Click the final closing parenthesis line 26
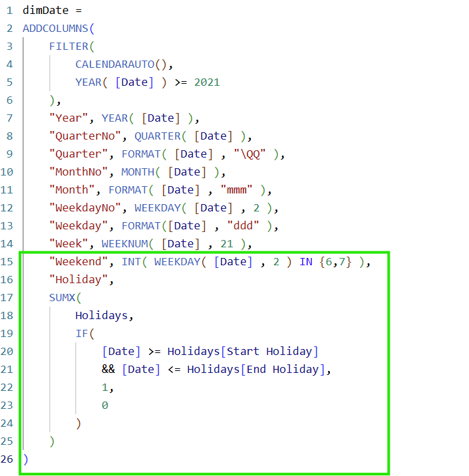 click(x=25, y=459)
